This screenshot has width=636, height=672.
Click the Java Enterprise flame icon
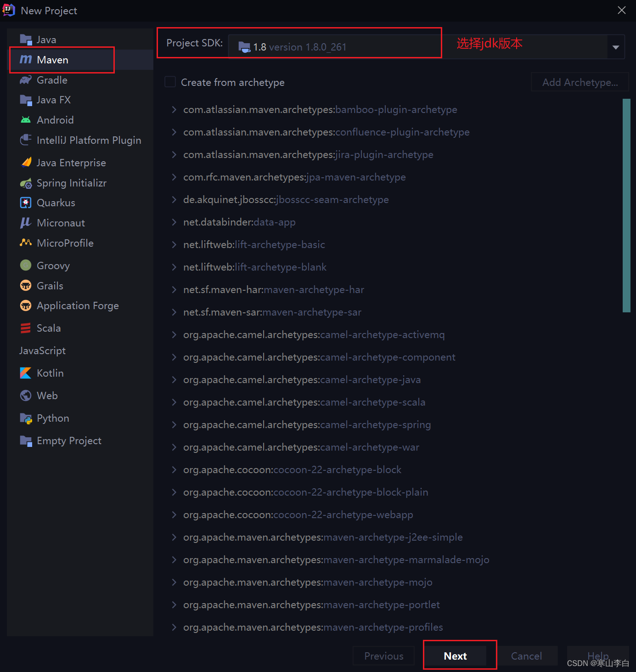(x=26, y=163)
